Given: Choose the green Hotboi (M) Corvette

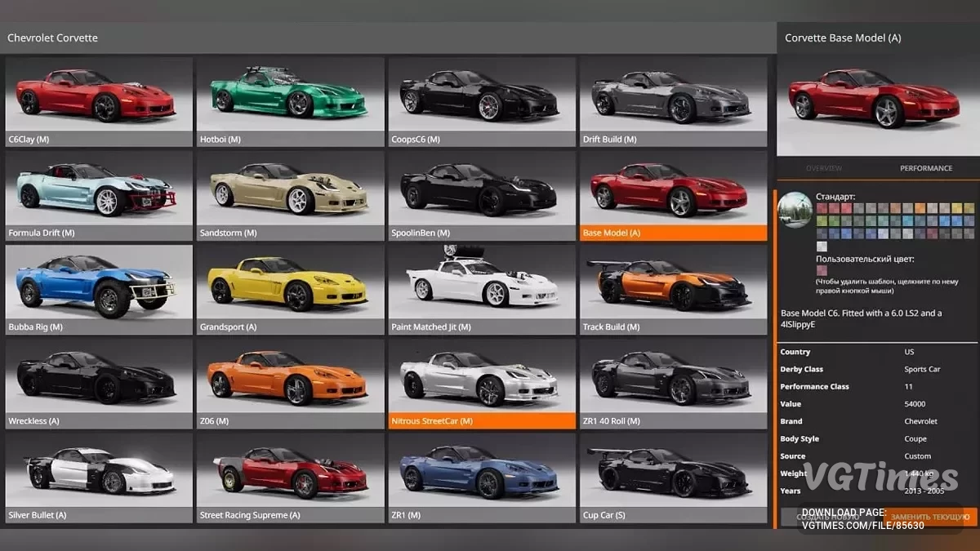Looking at the screenshot, I should [290, 102].
